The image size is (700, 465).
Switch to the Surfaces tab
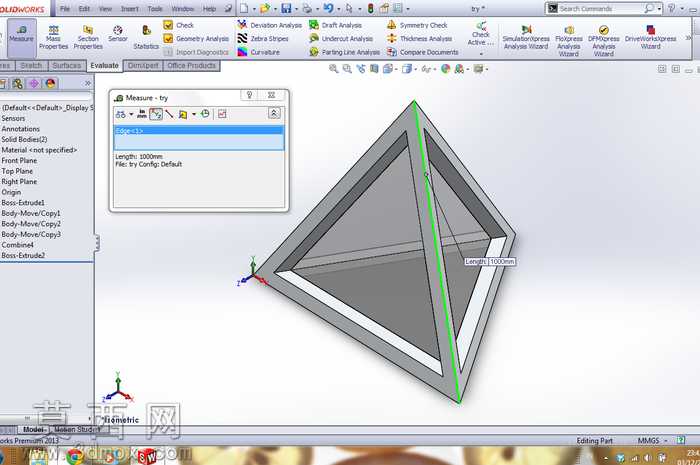[x=67, y=66]
